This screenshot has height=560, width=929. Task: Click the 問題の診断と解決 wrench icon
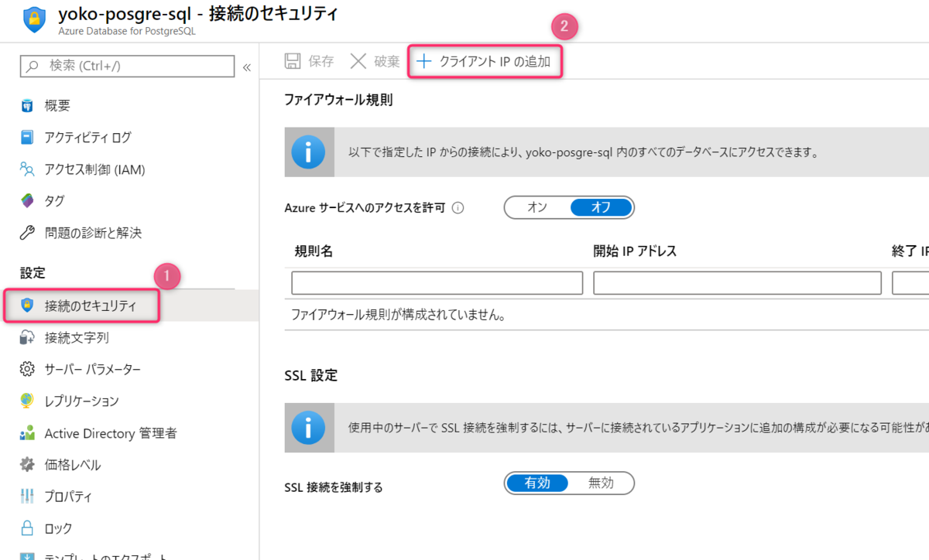27,233
